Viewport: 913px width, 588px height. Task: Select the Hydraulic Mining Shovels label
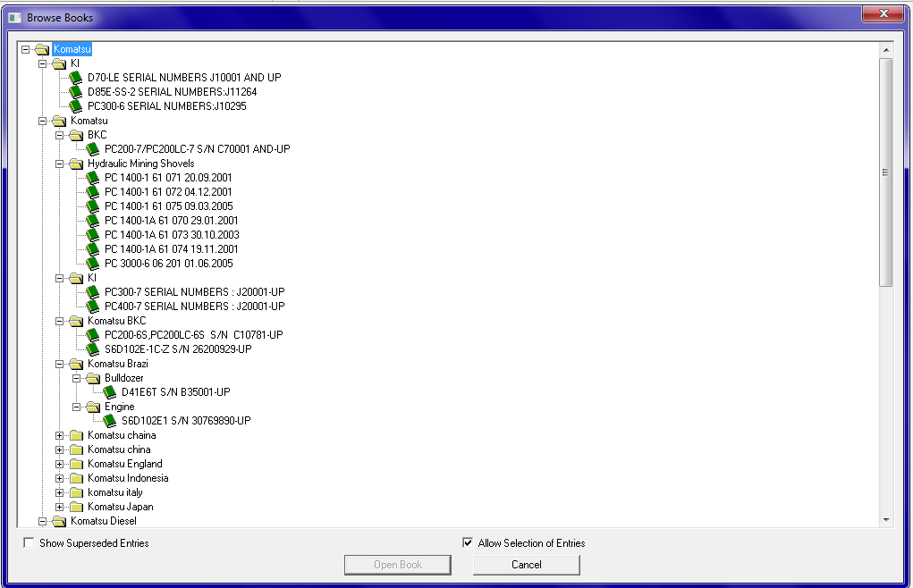coord(141,164)
